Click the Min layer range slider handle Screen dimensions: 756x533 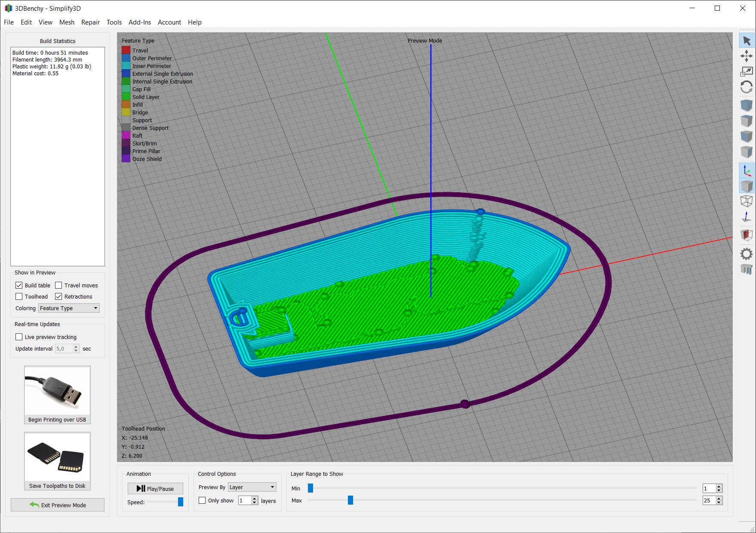[x=310, y=488]
